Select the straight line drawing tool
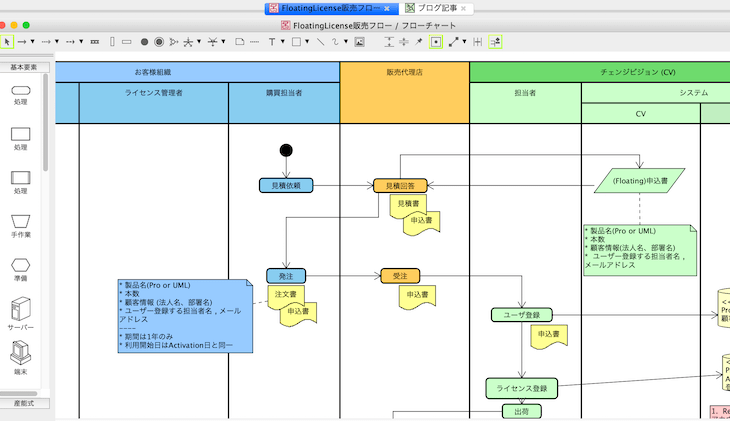730x421 pixels. click(x=320, y=42)
